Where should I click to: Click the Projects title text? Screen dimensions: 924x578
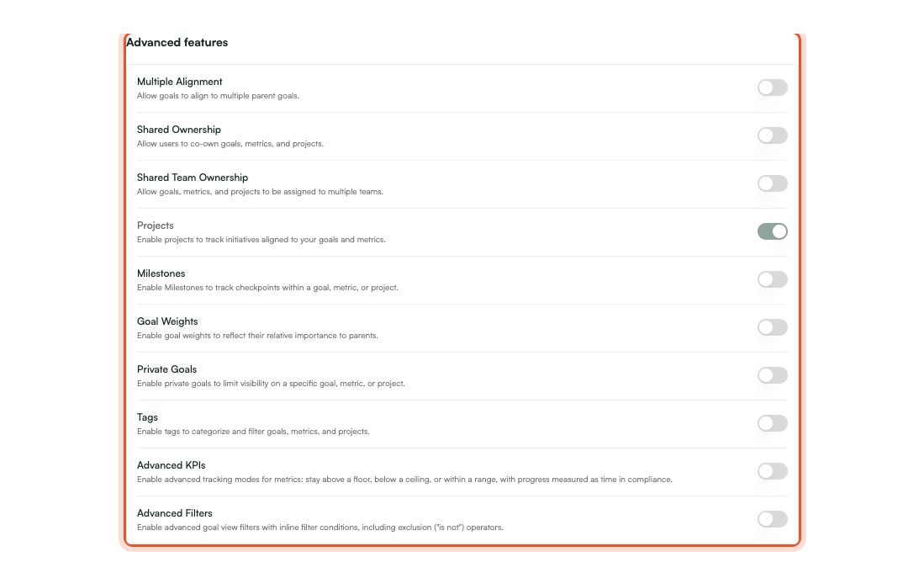tap(156, 225)
